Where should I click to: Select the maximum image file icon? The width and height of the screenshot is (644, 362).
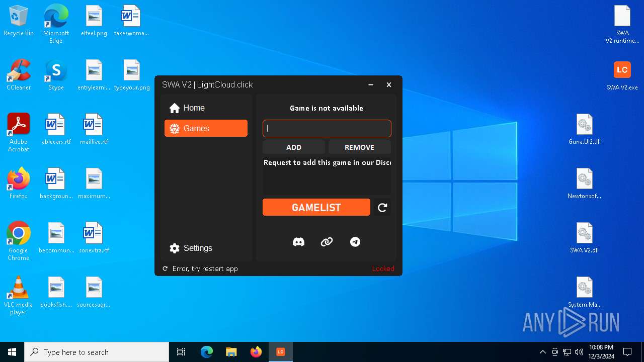[x=94, y=184]
